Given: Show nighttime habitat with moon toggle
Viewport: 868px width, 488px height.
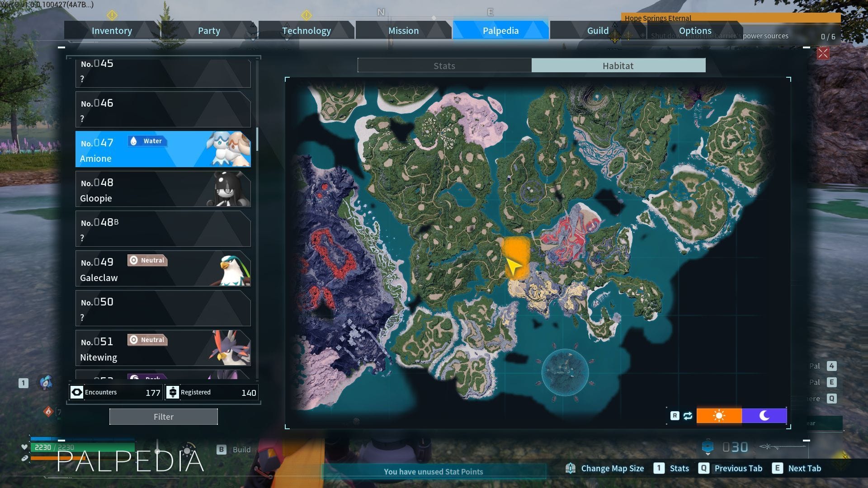Looking at the screenshot, I should [764, 416].
